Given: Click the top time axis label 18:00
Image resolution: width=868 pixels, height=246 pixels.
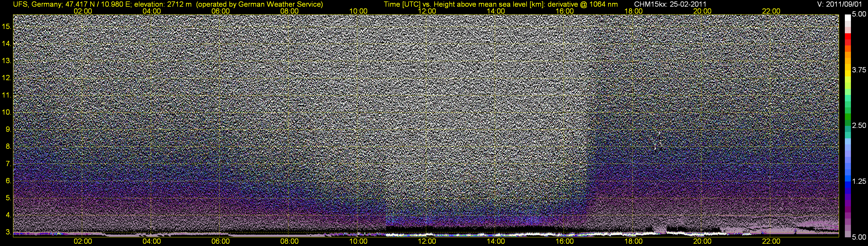Looking at the screenshot, I should click(x=633, y=11).
